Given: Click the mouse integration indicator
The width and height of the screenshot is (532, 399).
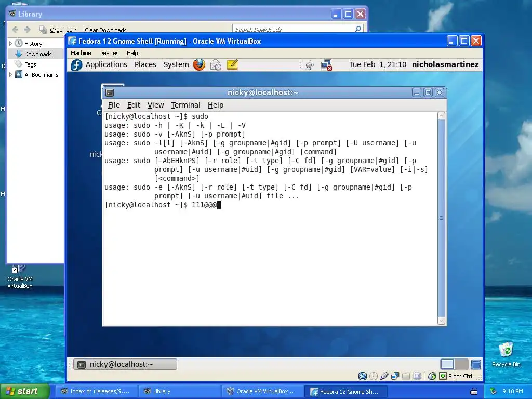Looking at the screenshot, I should click(432, 376).
